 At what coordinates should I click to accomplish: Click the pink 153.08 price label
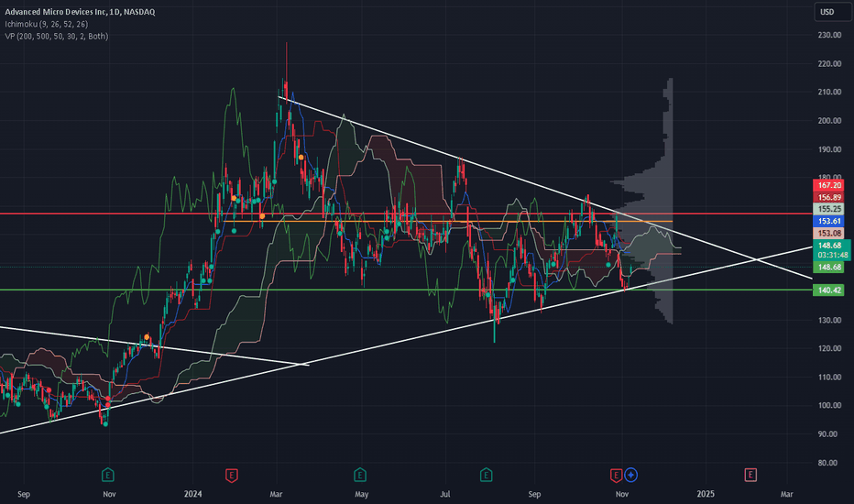click(x=828, y=233)
